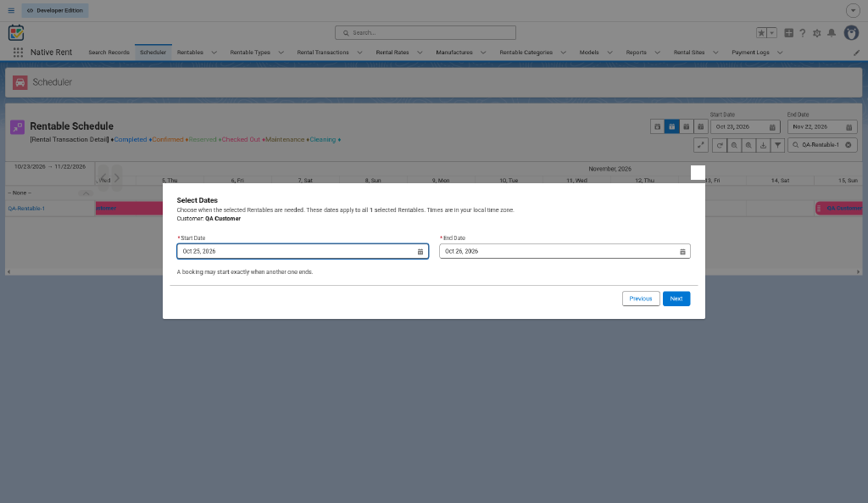This screenshot has height=503, width=868.
Task: Expand the Rental Rates dropdown chevron
Action: click(x=420, y=53)
